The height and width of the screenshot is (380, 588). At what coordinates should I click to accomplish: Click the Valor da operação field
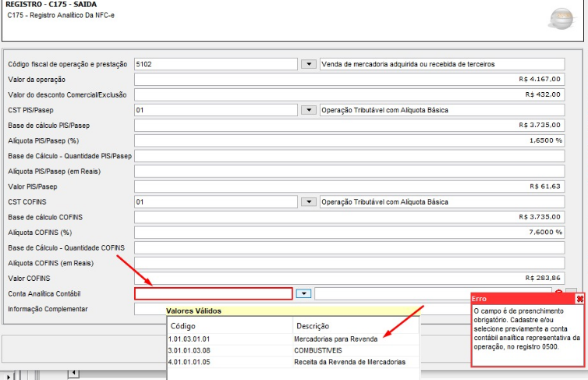tap(349, 80)
